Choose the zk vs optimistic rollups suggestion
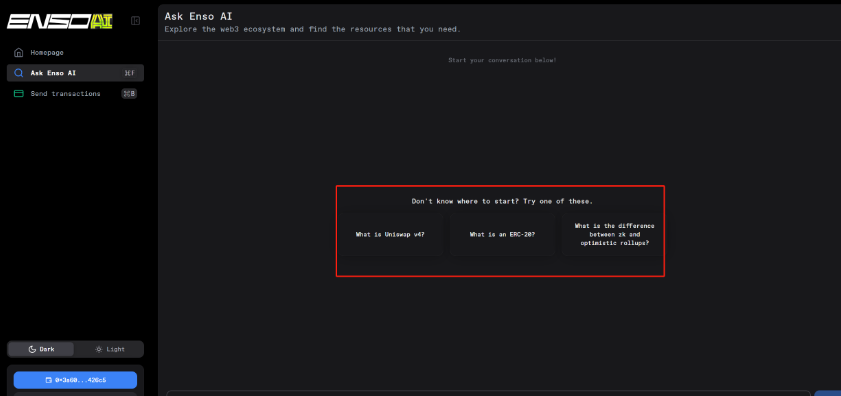Image resolution: width=841 pixels, height=396 pixels. coord(614,234)
